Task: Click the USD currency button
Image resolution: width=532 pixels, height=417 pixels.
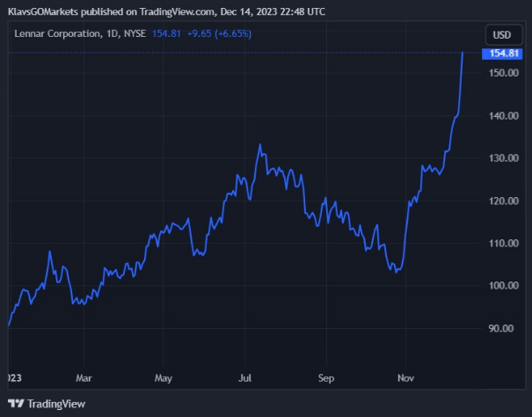Action: pos(504,35)
